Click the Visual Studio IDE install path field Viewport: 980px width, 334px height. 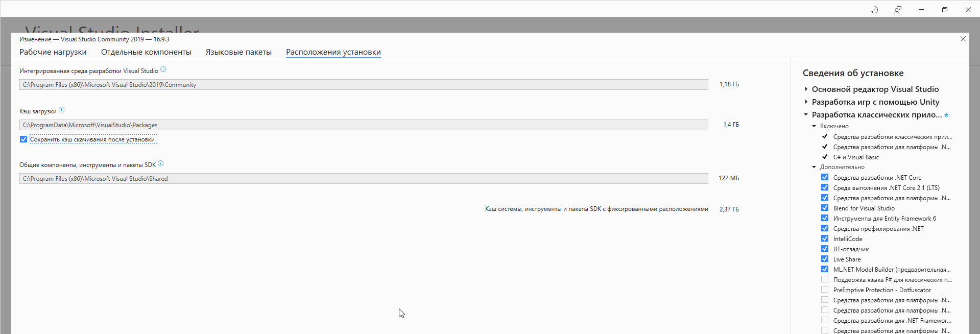(x=364, y=85)
